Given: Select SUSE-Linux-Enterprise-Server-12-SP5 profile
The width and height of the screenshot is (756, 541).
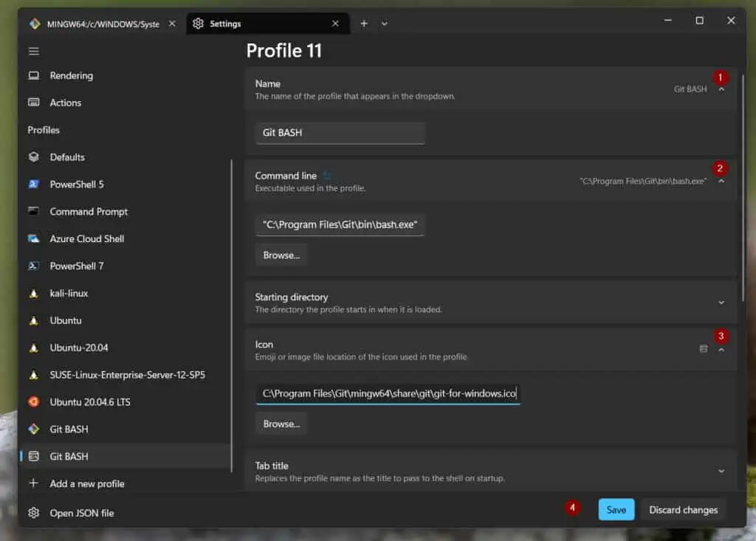Looking at the screenshot, I should (126, 375).
